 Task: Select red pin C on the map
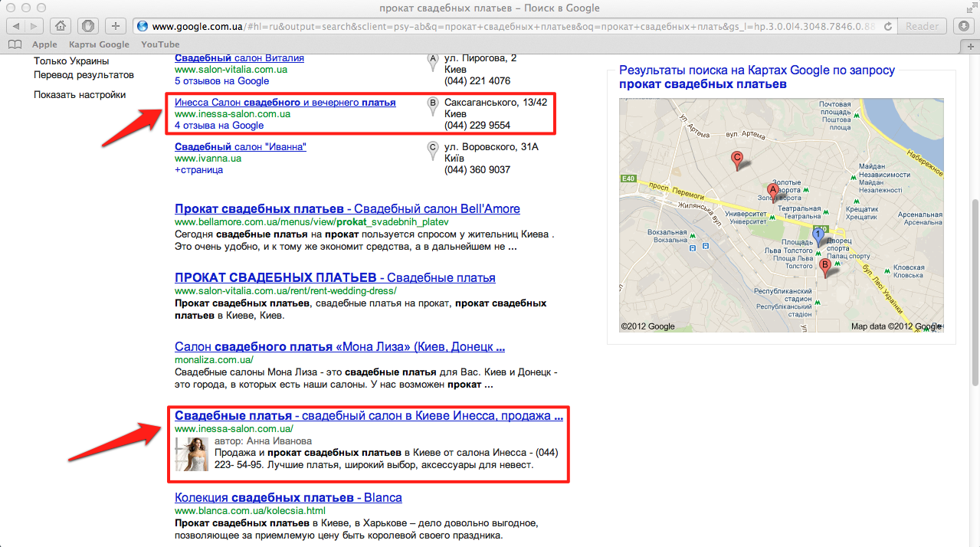point(737,159)
